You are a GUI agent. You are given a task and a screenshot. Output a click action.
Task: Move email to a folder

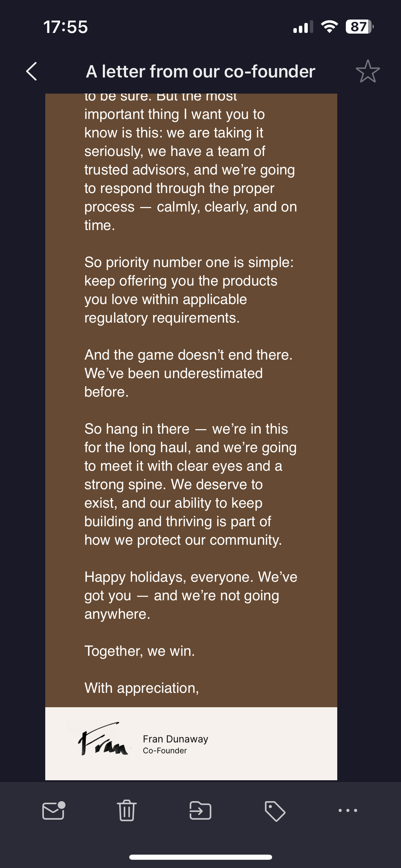[200, 811]
